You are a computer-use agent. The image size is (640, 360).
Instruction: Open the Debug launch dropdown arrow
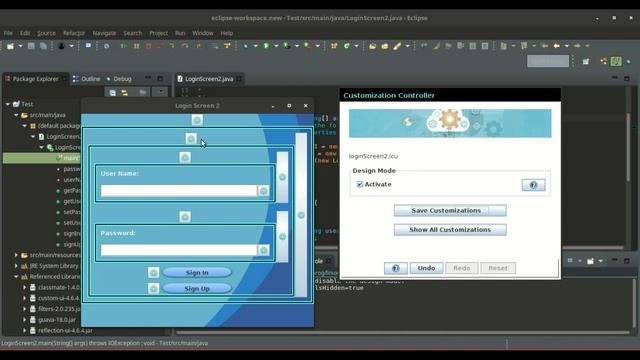pyautogui.click(x=256, y=46)
